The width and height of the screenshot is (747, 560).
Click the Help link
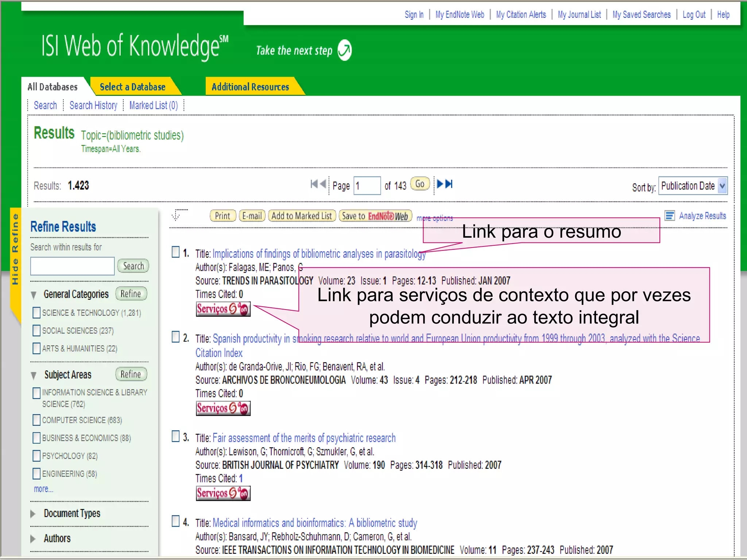pos(723,15)
